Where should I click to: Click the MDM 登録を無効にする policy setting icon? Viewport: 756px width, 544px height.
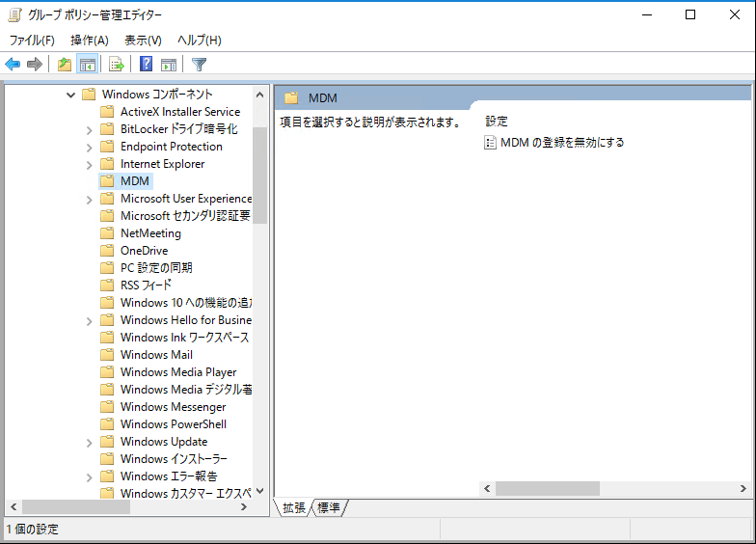pyautogui.click(x=490, y=143)
